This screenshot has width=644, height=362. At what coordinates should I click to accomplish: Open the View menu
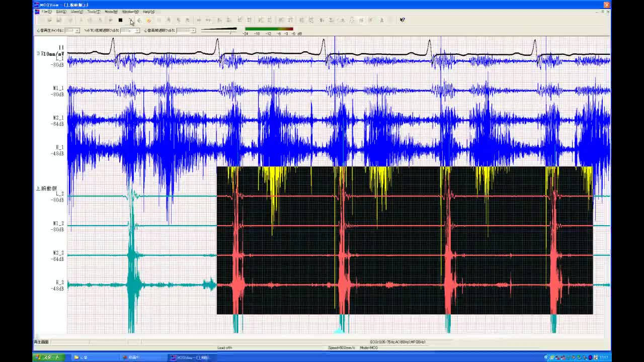(x=76, y=12)
